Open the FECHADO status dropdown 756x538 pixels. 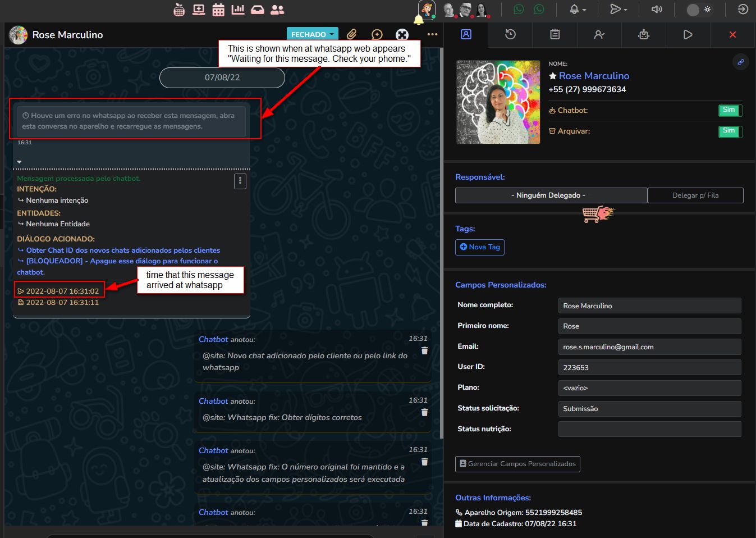pyautogui.click(x=312, y=34)
